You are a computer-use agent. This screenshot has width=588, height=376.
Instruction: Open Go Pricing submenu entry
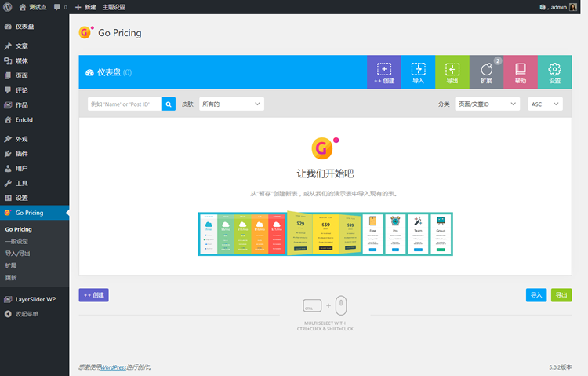(x=18, y=229)
